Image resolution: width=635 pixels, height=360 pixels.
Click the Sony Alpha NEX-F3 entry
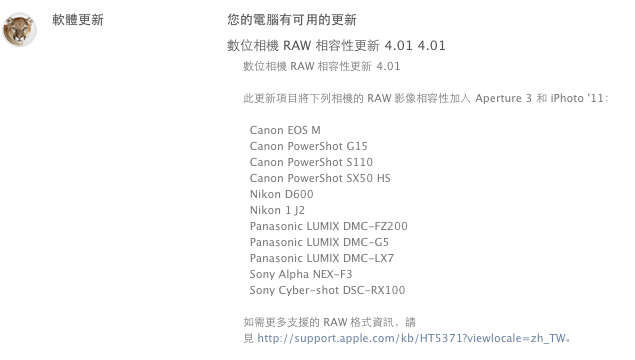[301, 274]
